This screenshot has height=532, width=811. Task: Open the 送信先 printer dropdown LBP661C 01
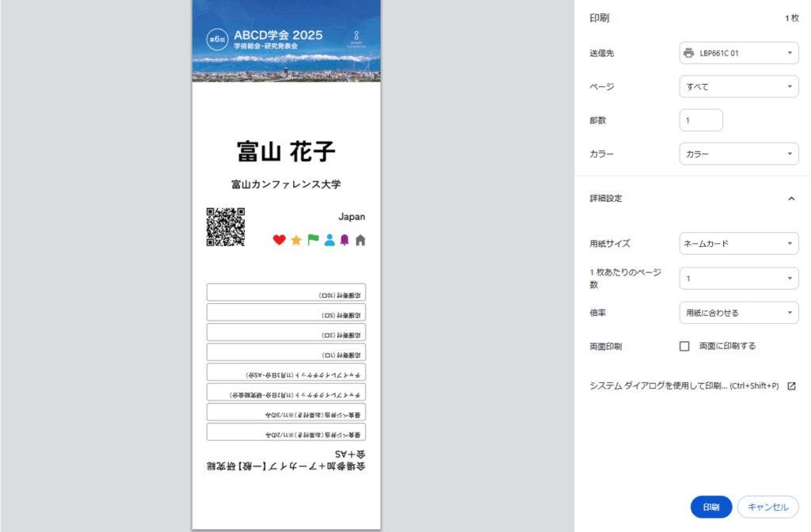739,53
